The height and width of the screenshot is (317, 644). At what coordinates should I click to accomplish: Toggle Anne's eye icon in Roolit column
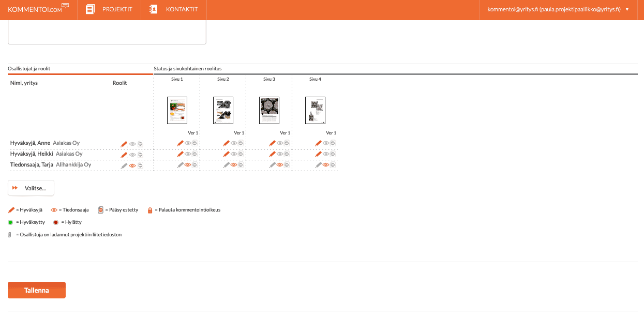132,144
